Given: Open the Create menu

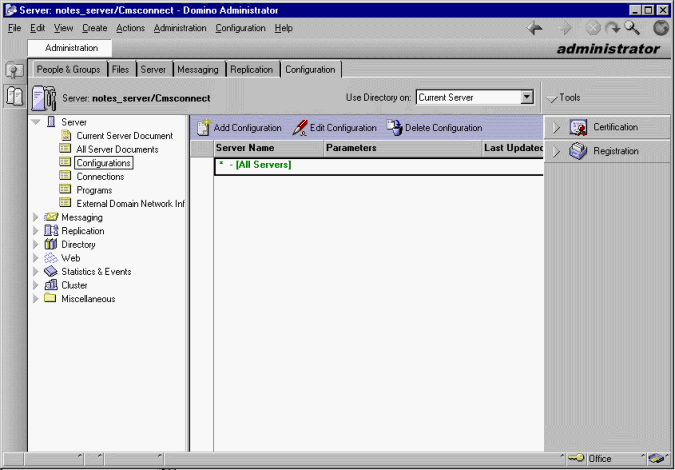Looking at the screenshot, I should click(x=94, y=28).
